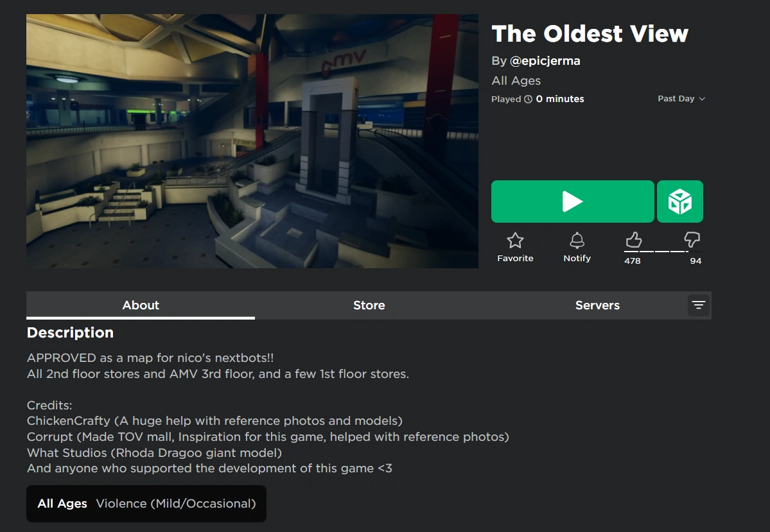This screenshot has width=770, height=532.
Task: Click the clock icon next to Played
Action: (x=529, y=99)
